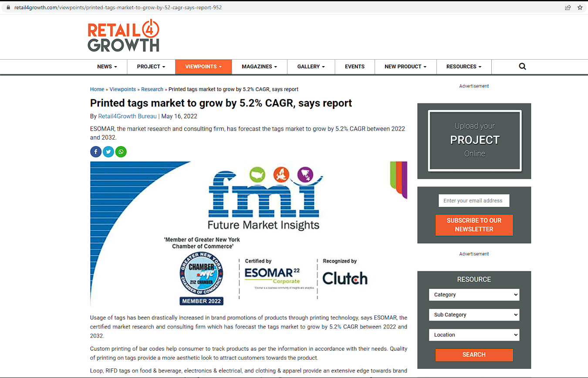Click the SEARCH button in Resource panel

(474, 355)
